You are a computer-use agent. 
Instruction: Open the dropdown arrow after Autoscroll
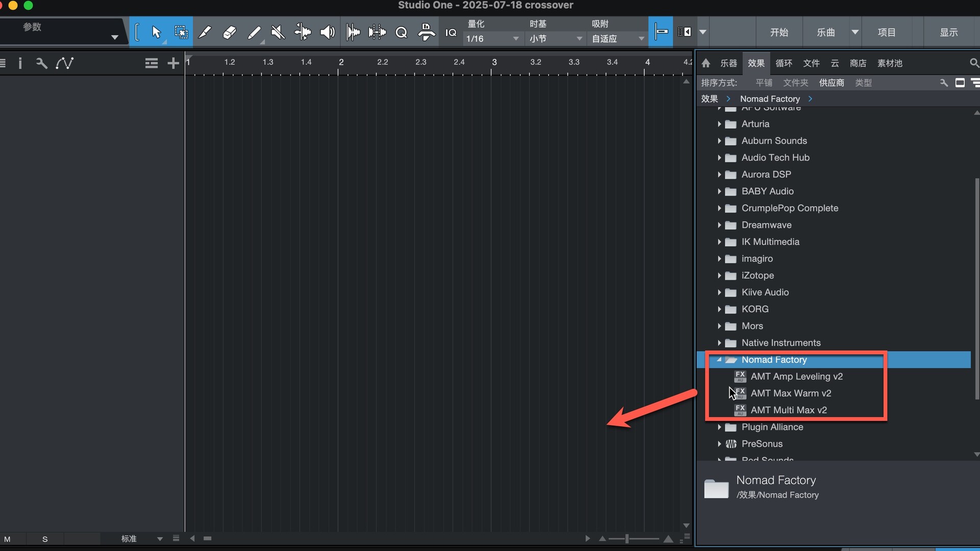coord(703,32)
